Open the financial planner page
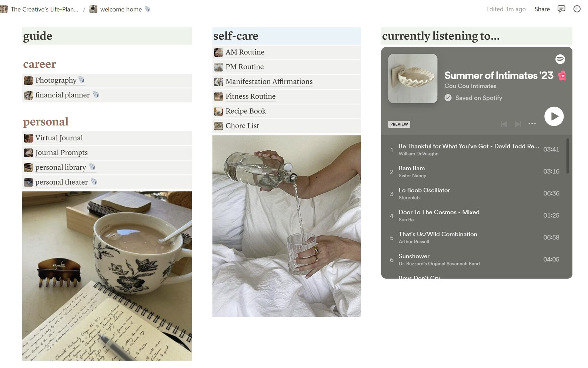The width and height of the screenshot is (588, 368). click(x=107, y=95)
